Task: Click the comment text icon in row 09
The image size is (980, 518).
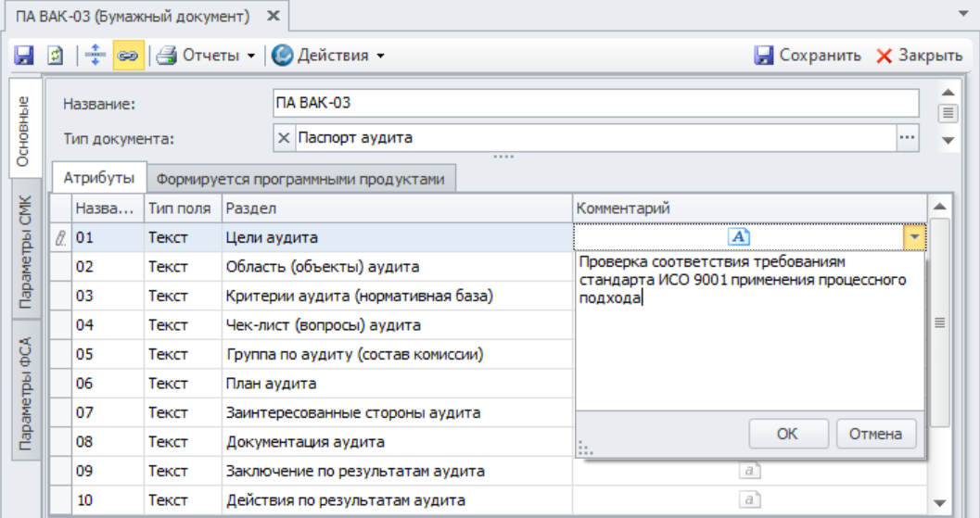Action: (x=750, y=471)
